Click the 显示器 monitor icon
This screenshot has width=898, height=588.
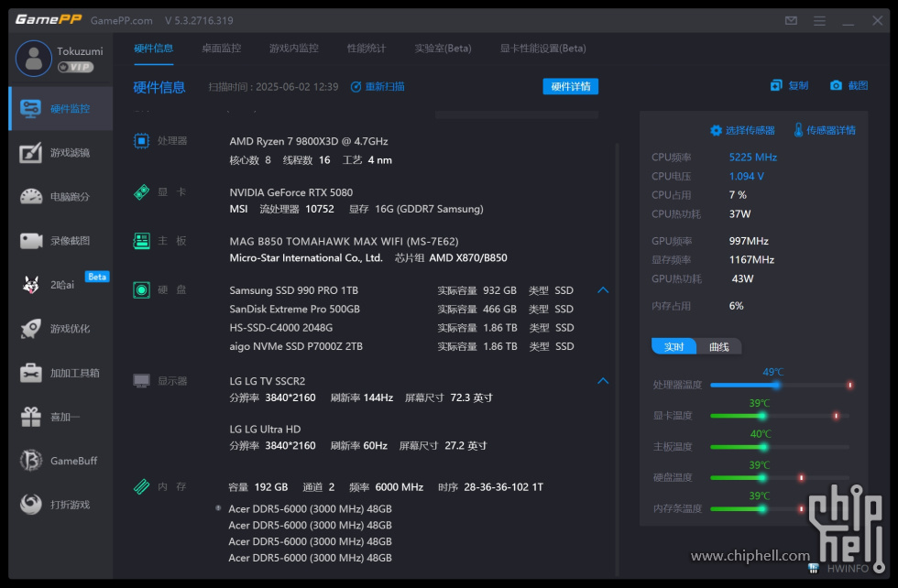[x=141, y=381]
